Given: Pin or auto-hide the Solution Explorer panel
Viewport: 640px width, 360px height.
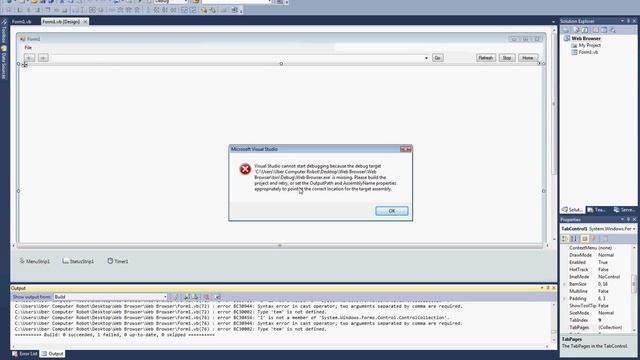Looking at the screenshot, I should pyautogui.click(x=629, y=21).
